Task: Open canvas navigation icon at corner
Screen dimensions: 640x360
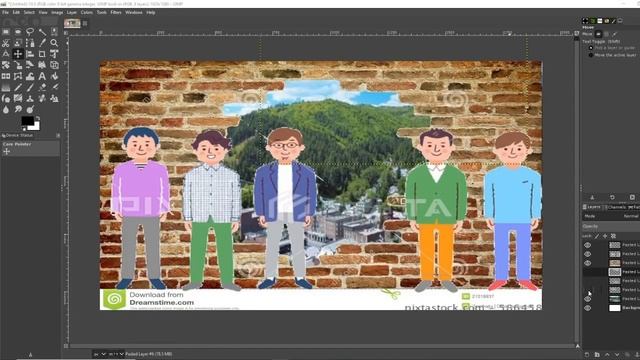Action: 577,346
